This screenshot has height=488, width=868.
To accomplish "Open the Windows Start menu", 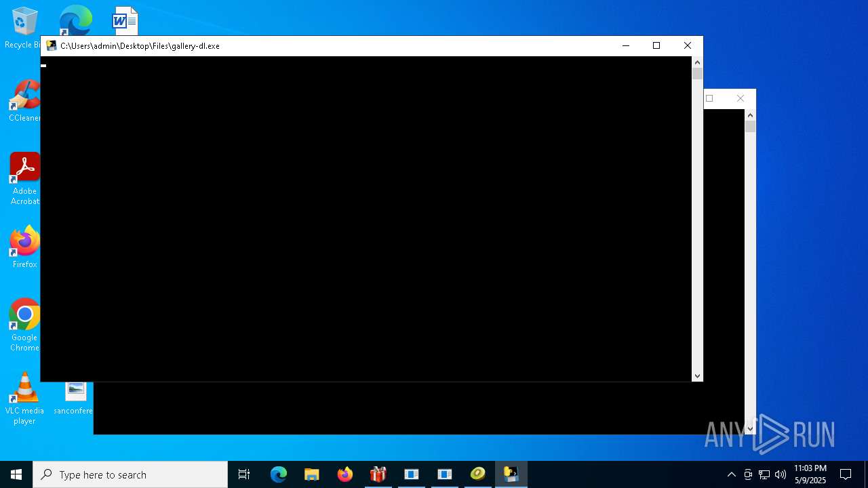I will point(16,474).
